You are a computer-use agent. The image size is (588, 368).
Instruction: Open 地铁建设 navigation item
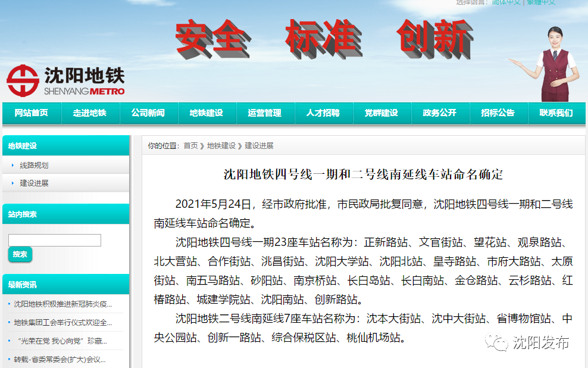click(207, 113)
